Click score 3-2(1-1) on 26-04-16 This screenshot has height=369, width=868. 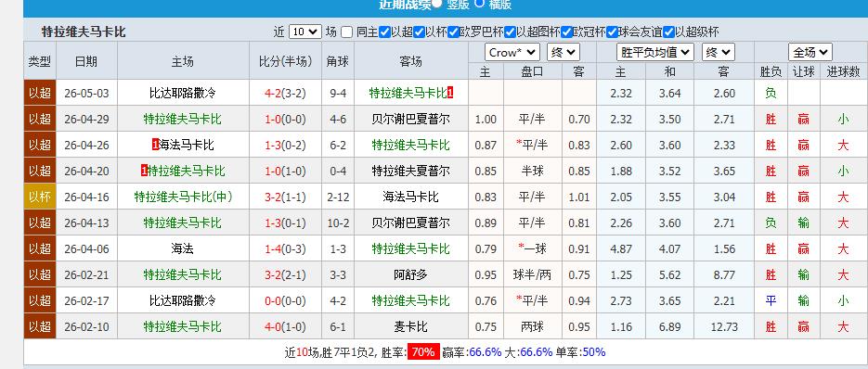(285, 197)
